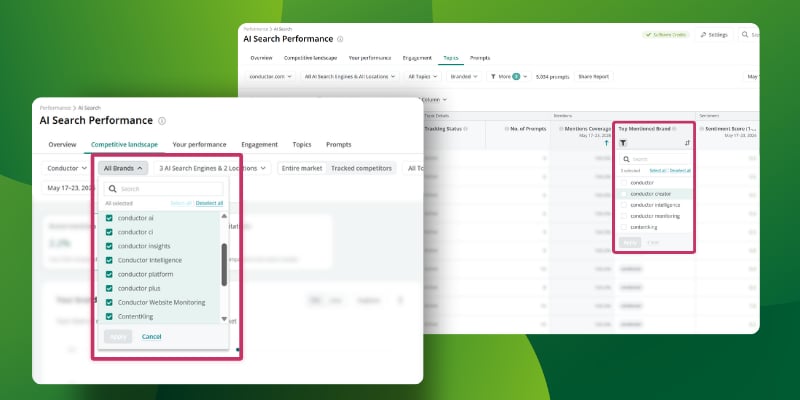Click the Share Report button
The image size is (800, 400).
[x=593, y=77]
